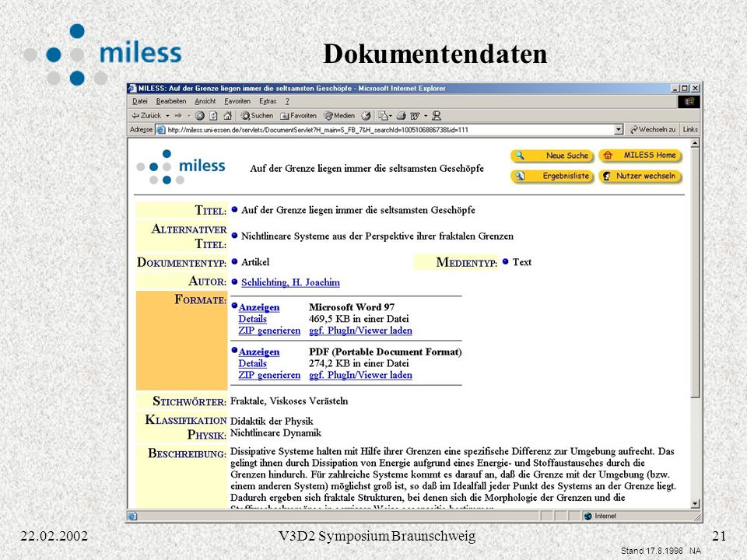Click the forward arrow button
Image resolution: width=747 pixels, height=560 pixels.
point(178,115)
